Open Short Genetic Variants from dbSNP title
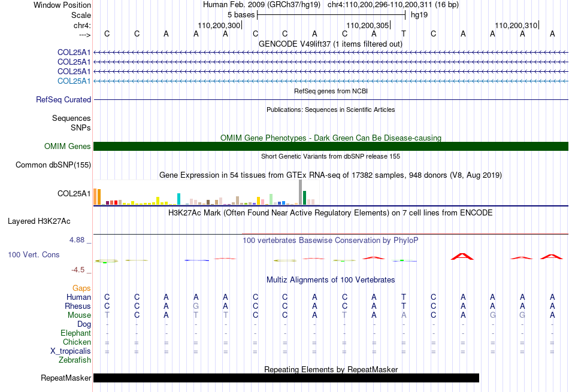569x392 pixels. [331, 156]
